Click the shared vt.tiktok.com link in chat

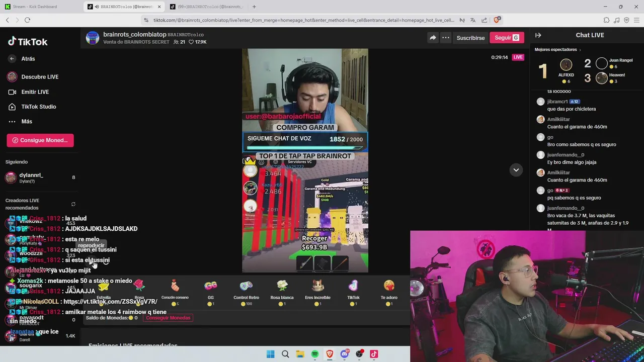coord(110,302)
